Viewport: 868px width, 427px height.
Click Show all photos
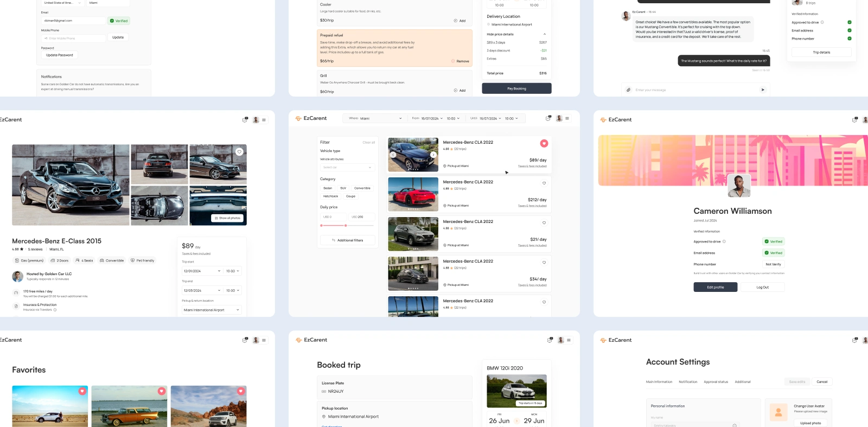click(x=227, y=218)
